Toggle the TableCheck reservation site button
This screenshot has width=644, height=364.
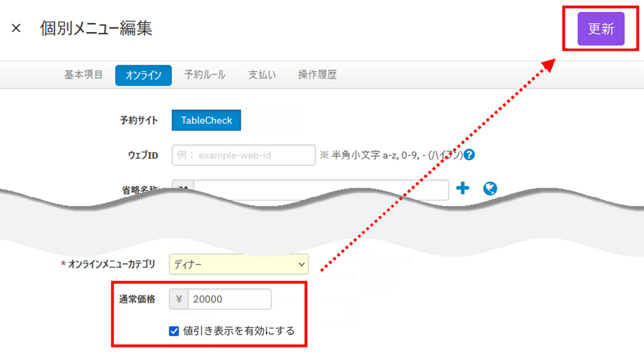(x=207, y=121)
